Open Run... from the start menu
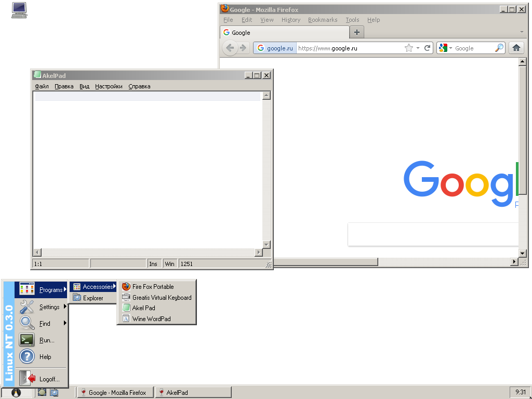The image size is (532, 399). tap(41, 340)
